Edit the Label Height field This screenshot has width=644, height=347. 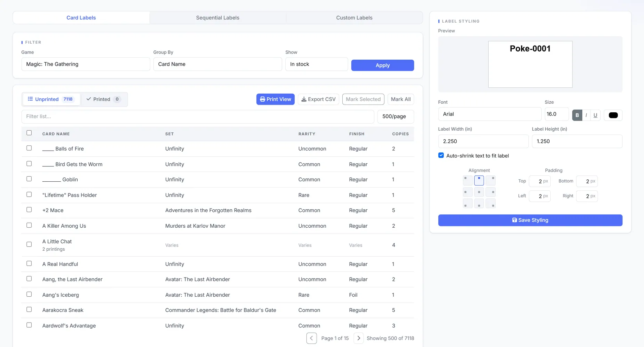tap(577, 142)
